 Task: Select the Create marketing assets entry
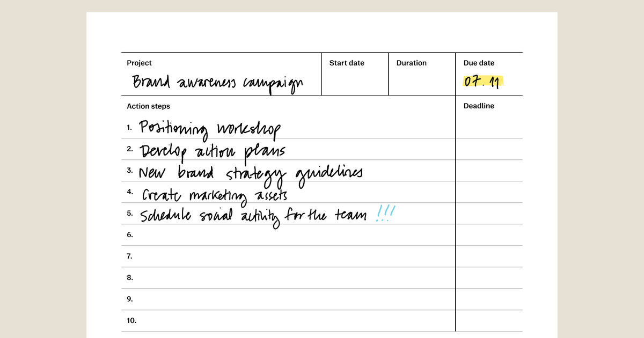[213, 193]
